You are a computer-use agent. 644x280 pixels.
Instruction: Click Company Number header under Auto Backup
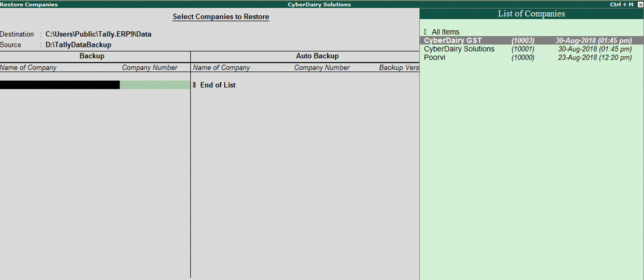point(322,68)
